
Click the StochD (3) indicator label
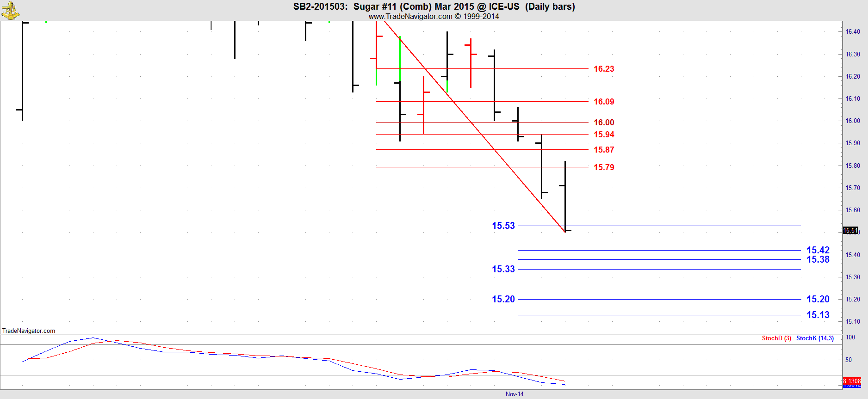tap(776, 338)
